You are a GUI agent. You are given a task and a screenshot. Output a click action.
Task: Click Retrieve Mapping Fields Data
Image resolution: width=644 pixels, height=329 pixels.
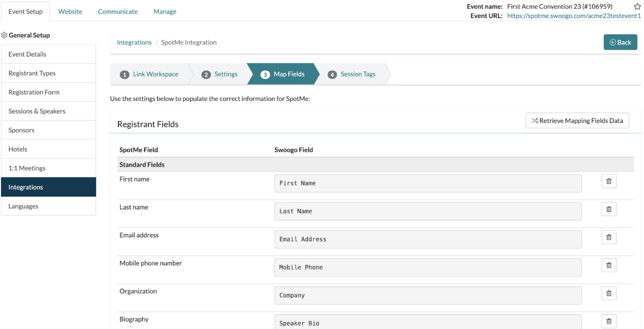(577, 120)
